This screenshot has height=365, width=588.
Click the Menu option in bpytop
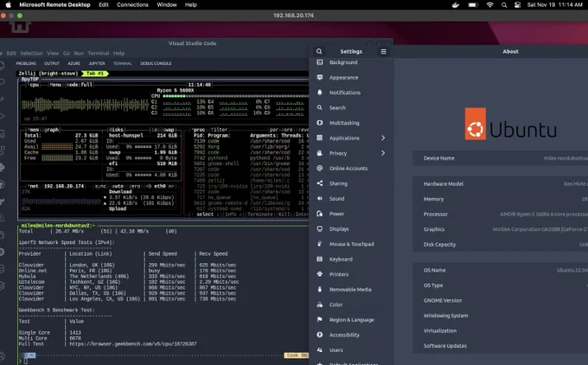tap(55, 85)
